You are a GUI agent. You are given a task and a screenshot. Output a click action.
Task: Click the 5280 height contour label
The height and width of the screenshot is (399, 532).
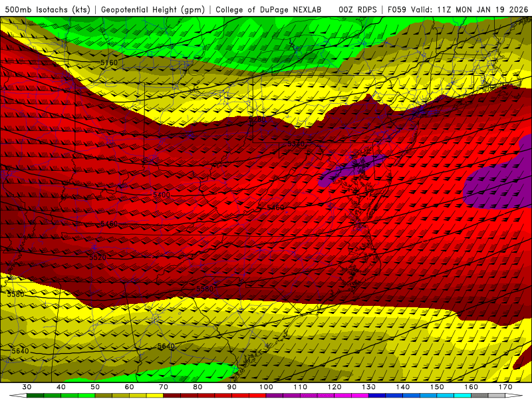coord(257,120)
